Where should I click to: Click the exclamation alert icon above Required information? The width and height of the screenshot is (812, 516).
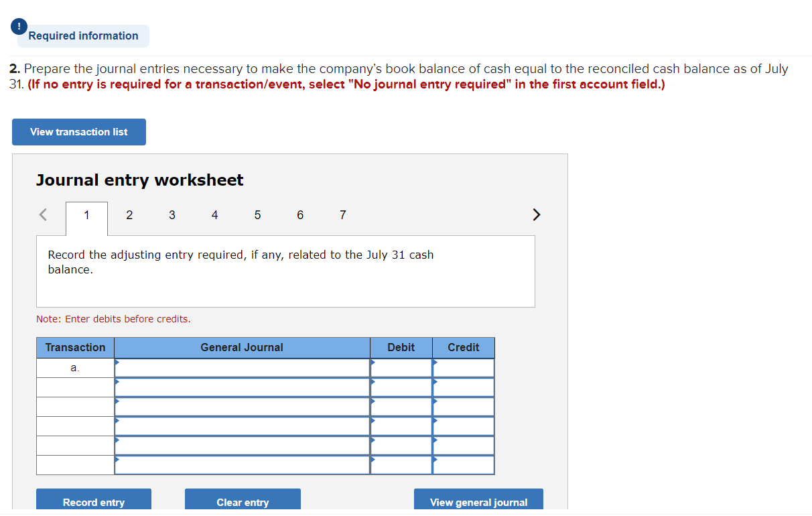point(19,27)
